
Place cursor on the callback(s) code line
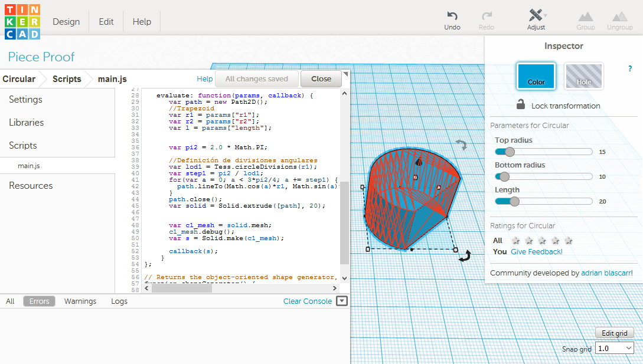(x=194, y=251)
